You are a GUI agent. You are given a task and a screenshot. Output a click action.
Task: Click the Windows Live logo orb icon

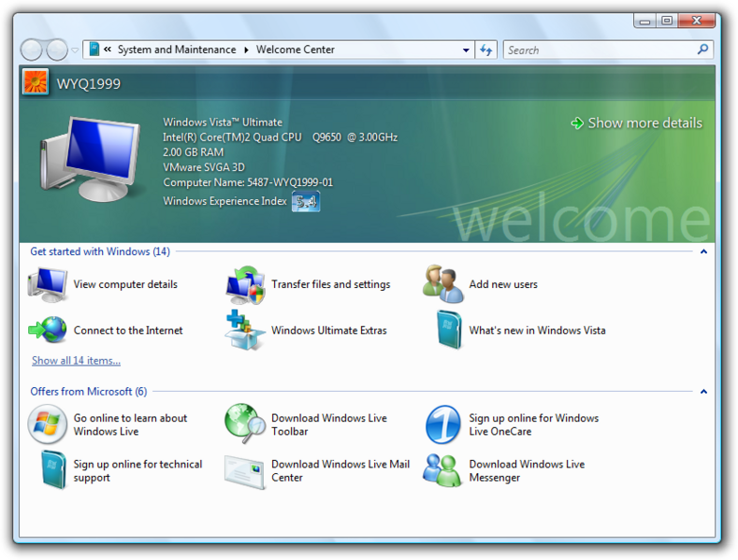point(47,424)
